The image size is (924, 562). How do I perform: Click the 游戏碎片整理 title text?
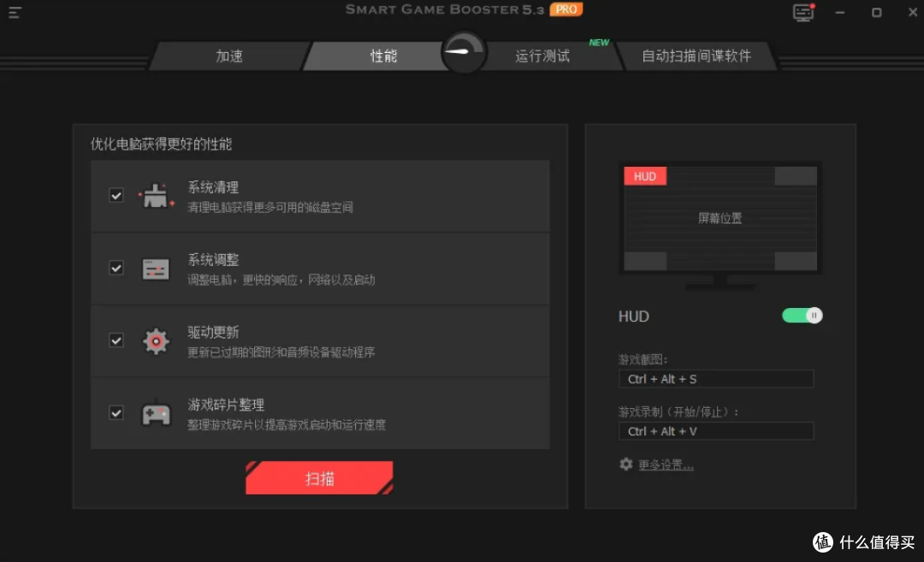(226, 405)
